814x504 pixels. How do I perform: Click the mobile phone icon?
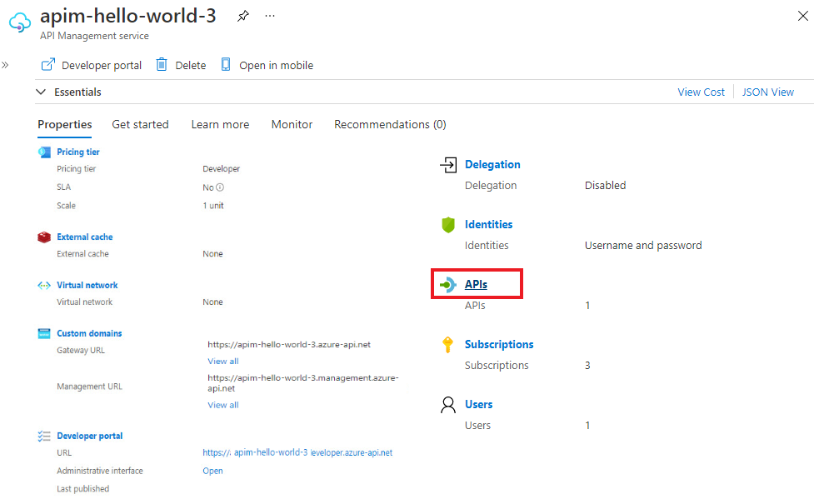pyautogui.click(x=226, y=65)
